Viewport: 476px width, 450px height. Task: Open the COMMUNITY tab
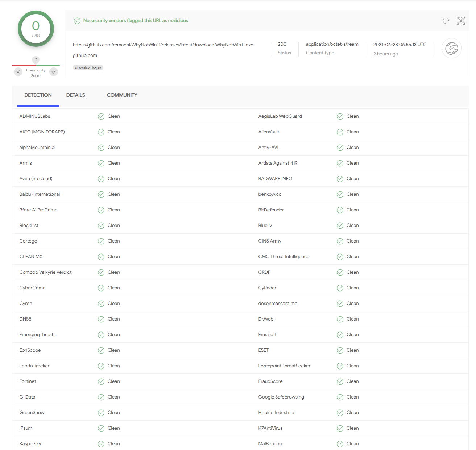point(122,95)
